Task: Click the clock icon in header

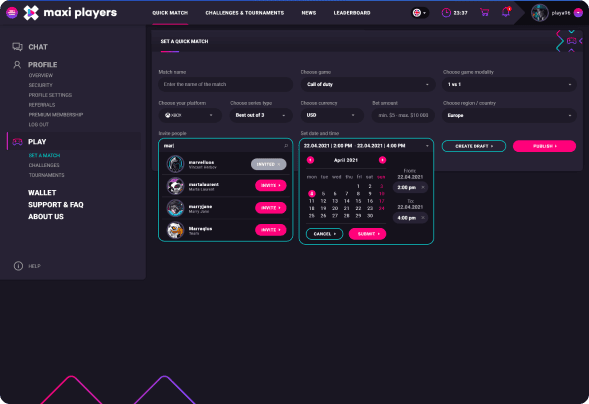Action: coord(446,13)
